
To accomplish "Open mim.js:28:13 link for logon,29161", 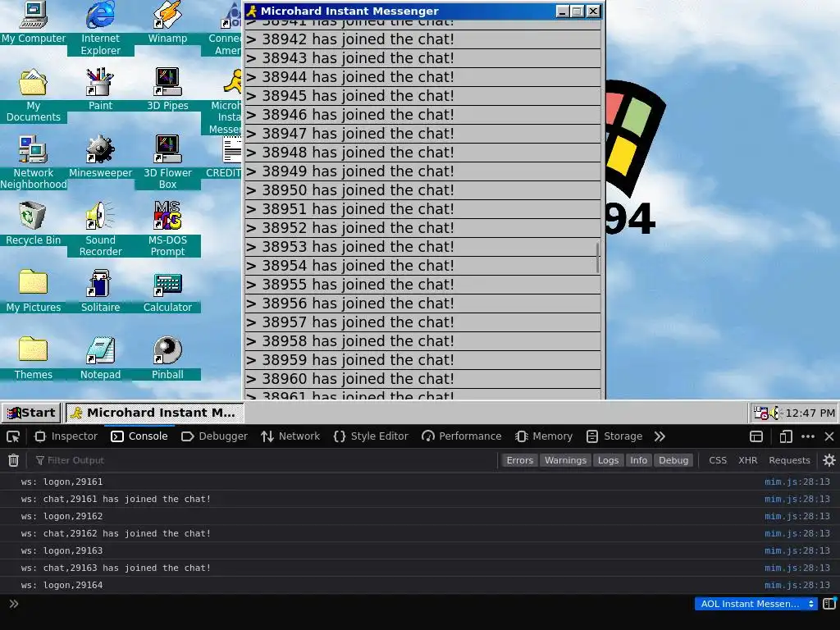I will 797,482.
